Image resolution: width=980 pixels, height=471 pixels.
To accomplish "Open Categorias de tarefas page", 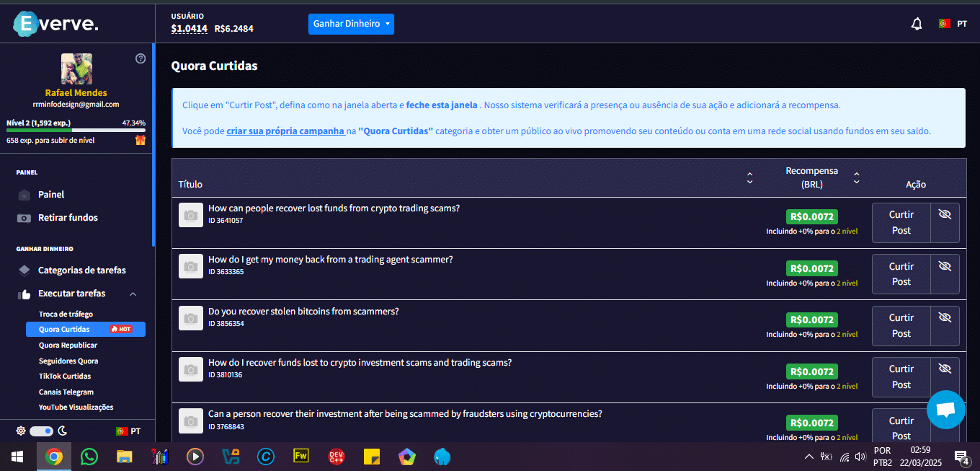I will 81,270.
